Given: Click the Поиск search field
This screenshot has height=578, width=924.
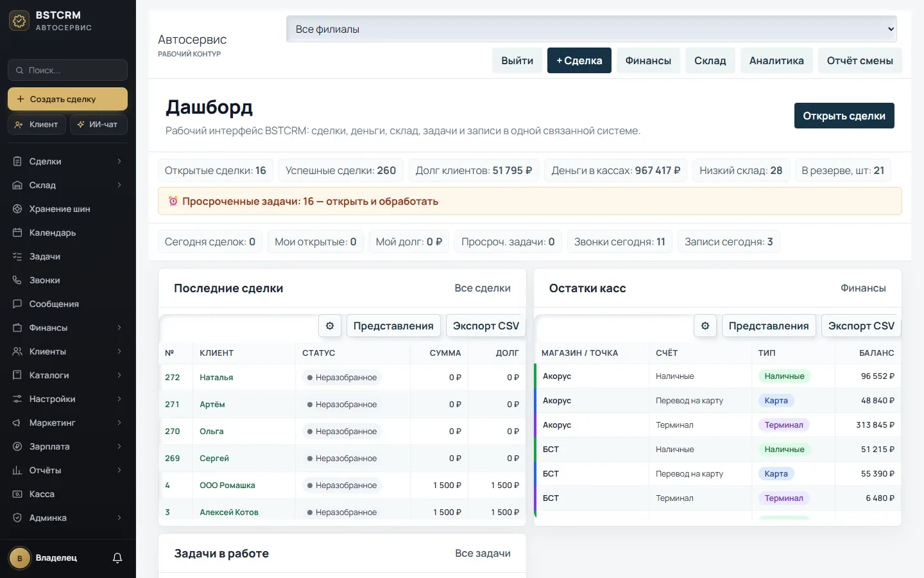Looking at the screenshot, I should click(68, 70).
